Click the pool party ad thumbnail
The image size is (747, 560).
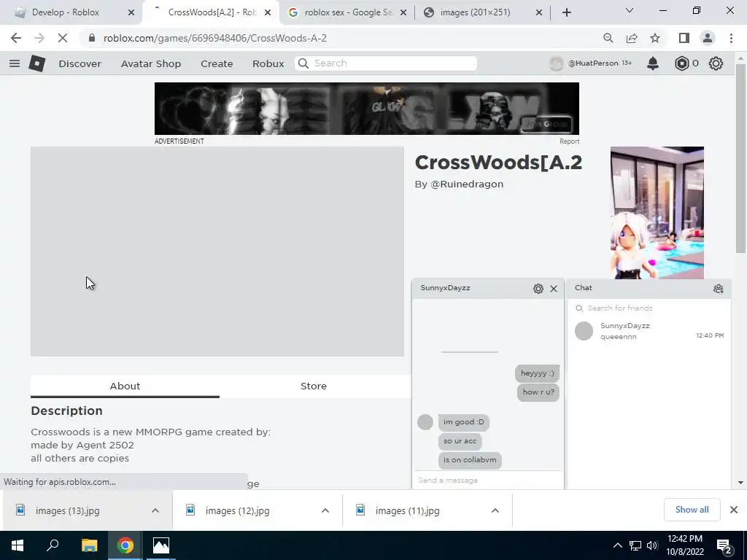(x=657, y=212)
